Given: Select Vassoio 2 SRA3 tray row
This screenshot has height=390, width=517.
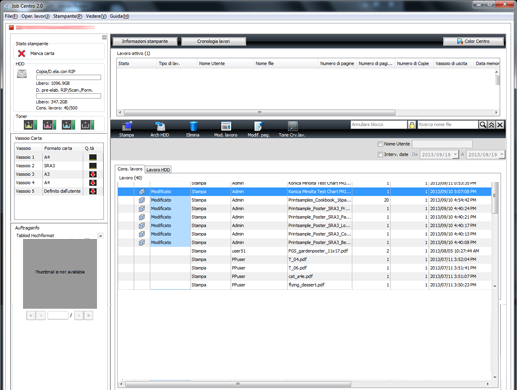Looking at the screenshot, I should [59, 166].
